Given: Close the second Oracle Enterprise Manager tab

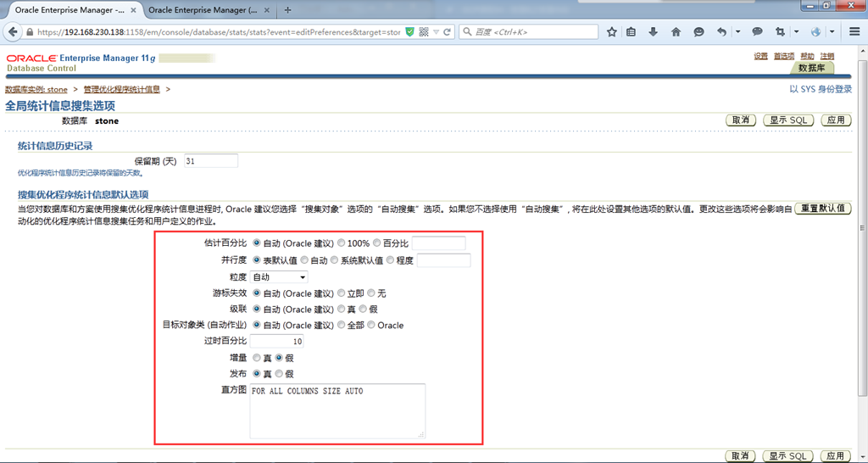Looking at the screenshot, I should pos(267,10).
